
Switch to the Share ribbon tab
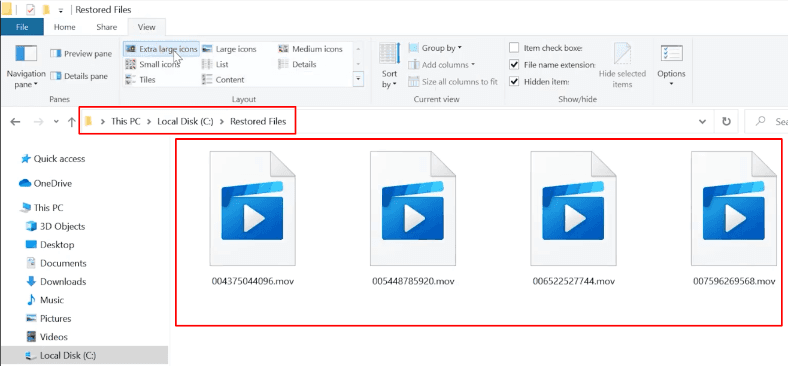tap(107, 27)
